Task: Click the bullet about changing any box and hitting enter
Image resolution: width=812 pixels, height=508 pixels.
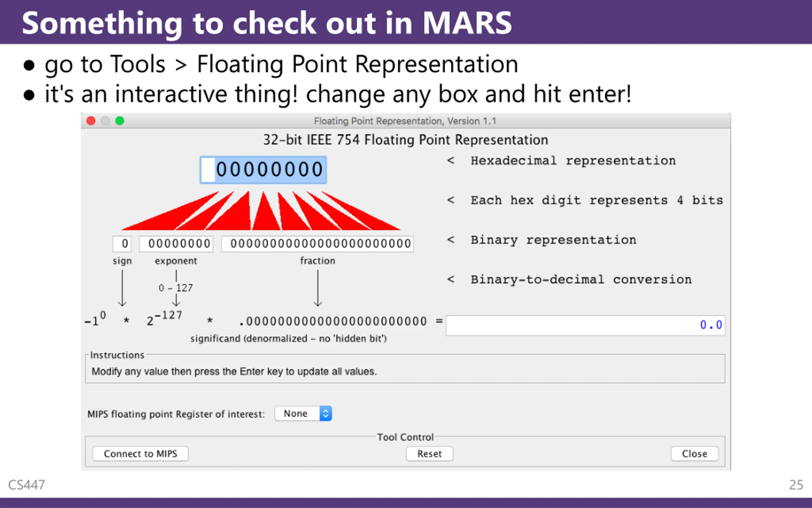Action: point(338,94)
